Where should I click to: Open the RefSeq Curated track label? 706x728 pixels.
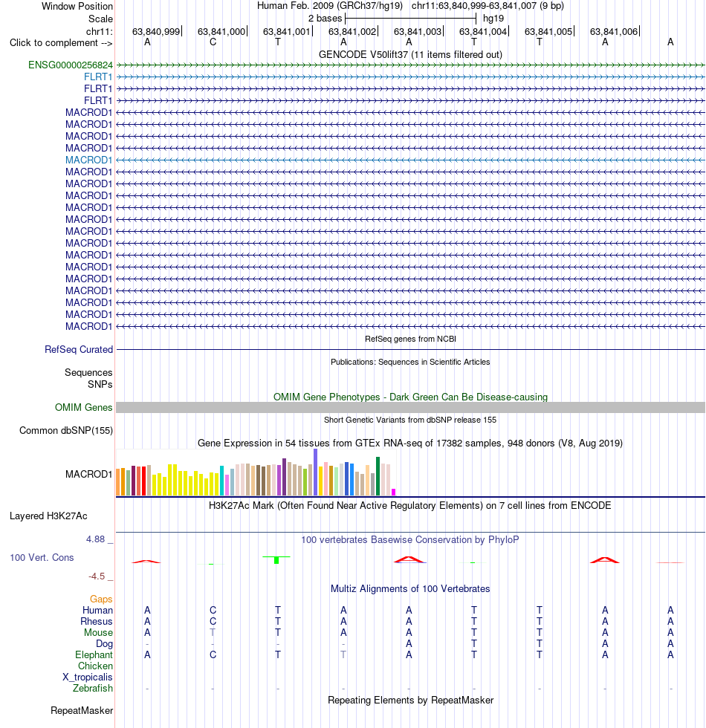coord(79,350)
